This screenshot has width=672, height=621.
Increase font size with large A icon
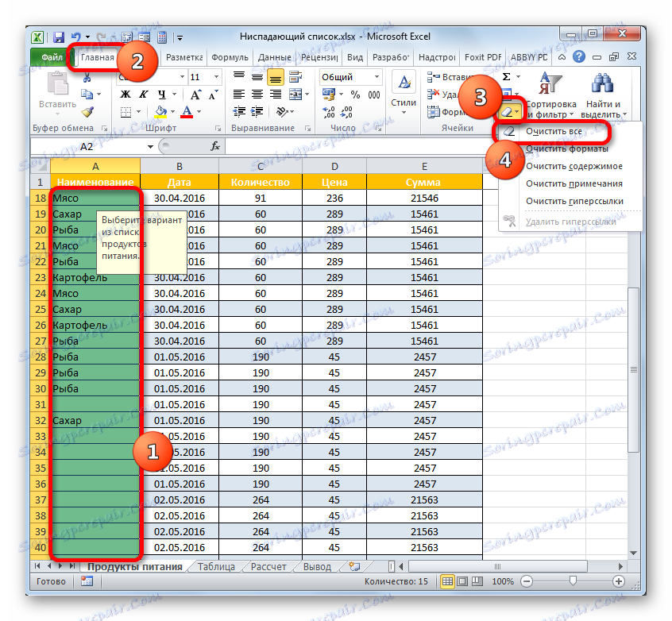click(x=195, y=94)
